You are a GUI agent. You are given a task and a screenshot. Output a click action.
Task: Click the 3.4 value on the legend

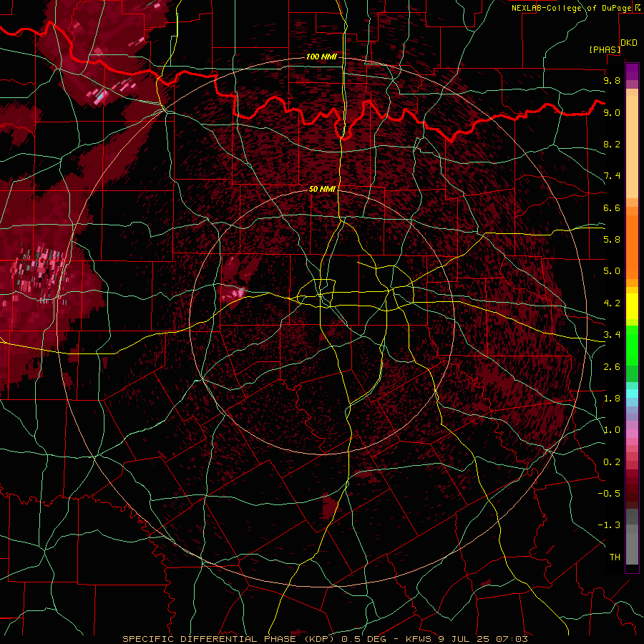pyautogui.click(x=612, y=335)
